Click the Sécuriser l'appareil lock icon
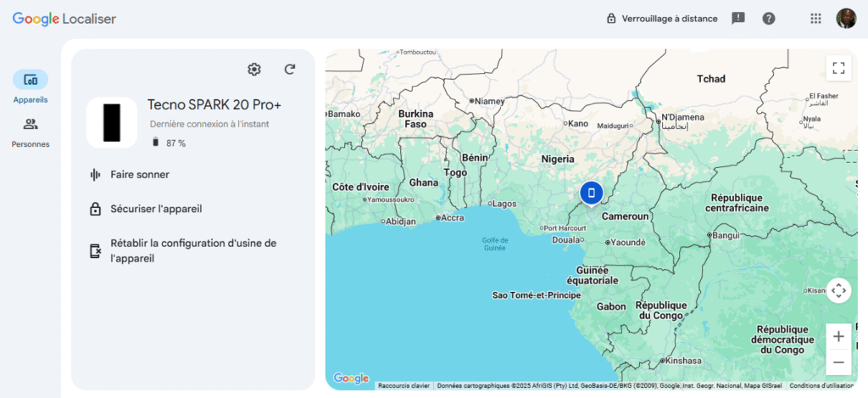This screenshot has height=398, width=868. tap(95, 210)
